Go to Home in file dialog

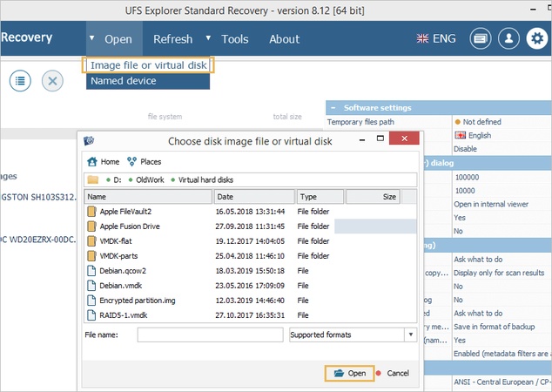pyautogui.click(x=104, y=162)
